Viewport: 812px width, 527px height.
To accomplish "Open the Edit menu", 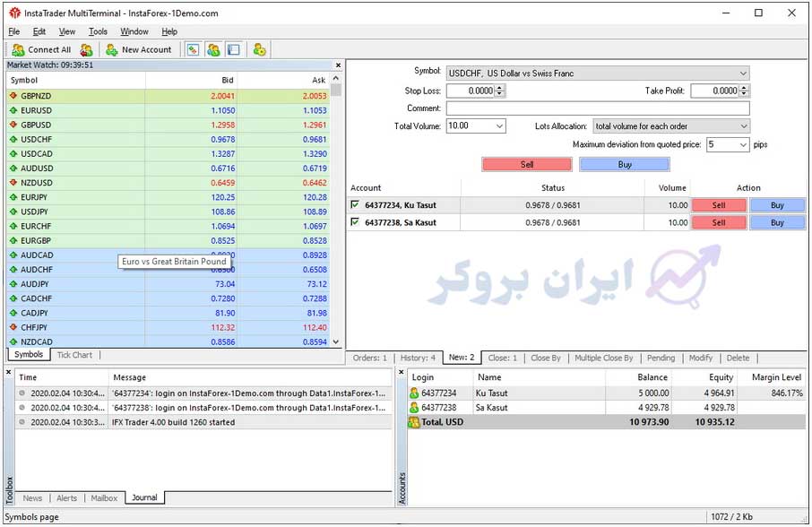I will tap(39, 31).
